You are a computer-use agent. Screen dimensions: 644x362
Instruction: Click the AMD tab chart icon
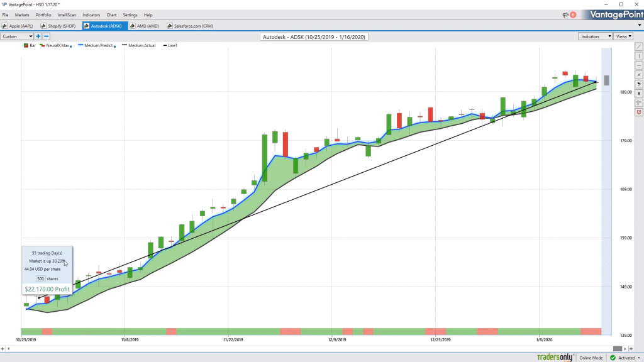pos(132,26)
